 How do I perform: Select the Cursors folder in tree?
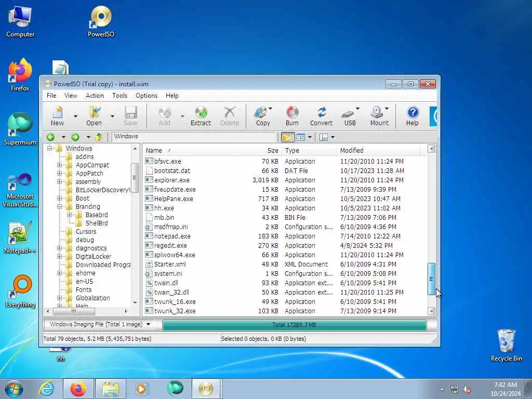click(86, 232)
